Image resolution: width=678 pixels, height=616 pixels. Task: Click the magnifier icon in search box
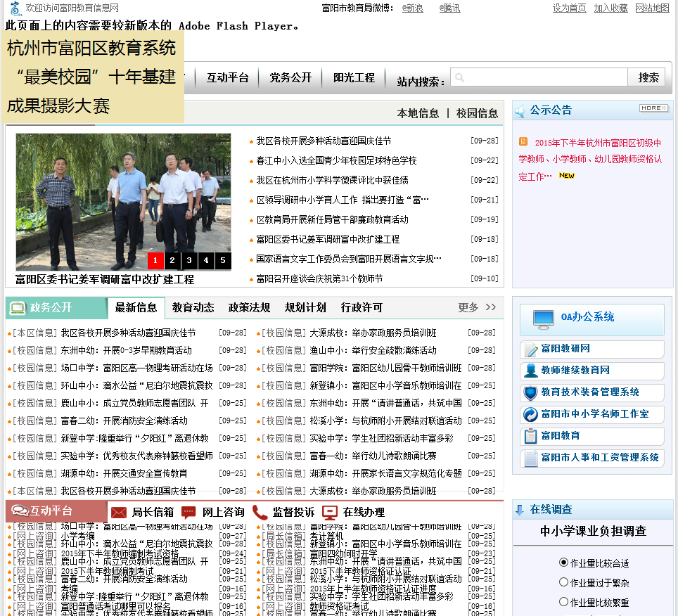[460, 77]
